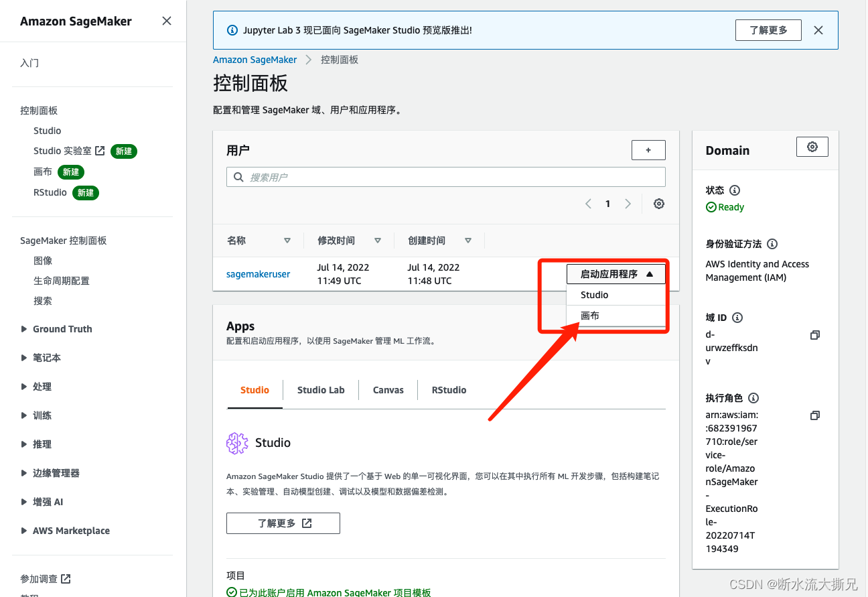
Task: Click the 已为此账户启用 project templates text
Action: coord(335,592)
